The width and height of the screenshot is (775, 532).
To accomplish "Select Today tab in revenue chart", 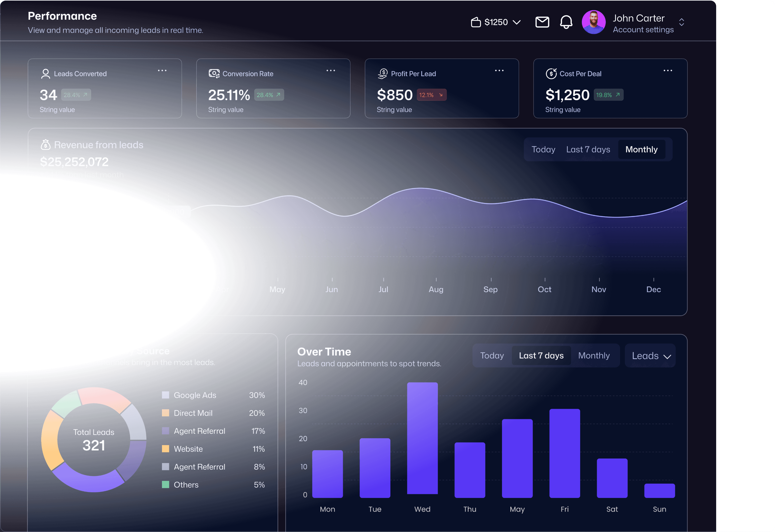I will pyautogui.click(x=543, y=149).
